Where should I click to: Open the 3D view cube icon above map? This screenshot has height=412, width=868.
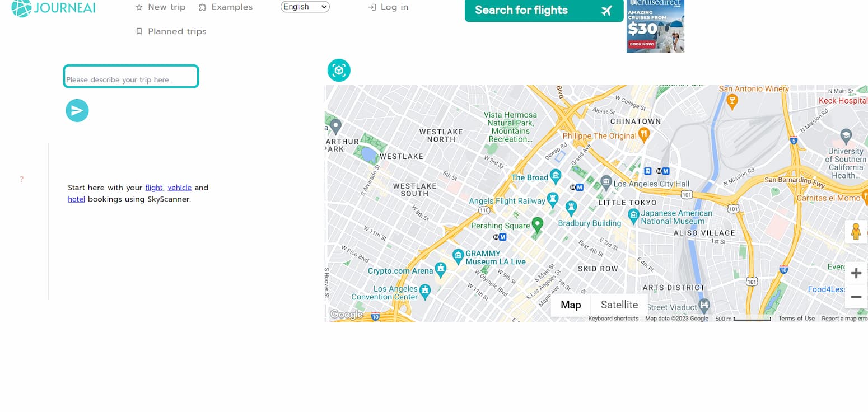click(x=339, y=71)
